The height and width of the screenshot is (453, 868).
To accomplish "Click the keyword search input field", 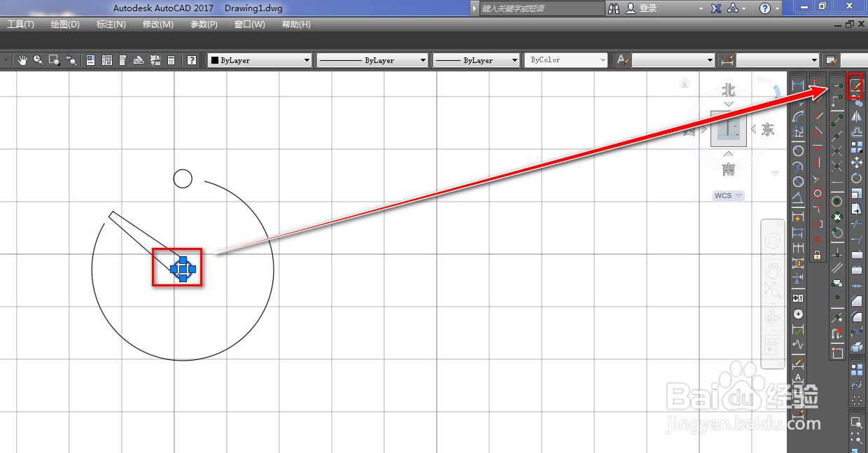I will [x=542, y=8].
